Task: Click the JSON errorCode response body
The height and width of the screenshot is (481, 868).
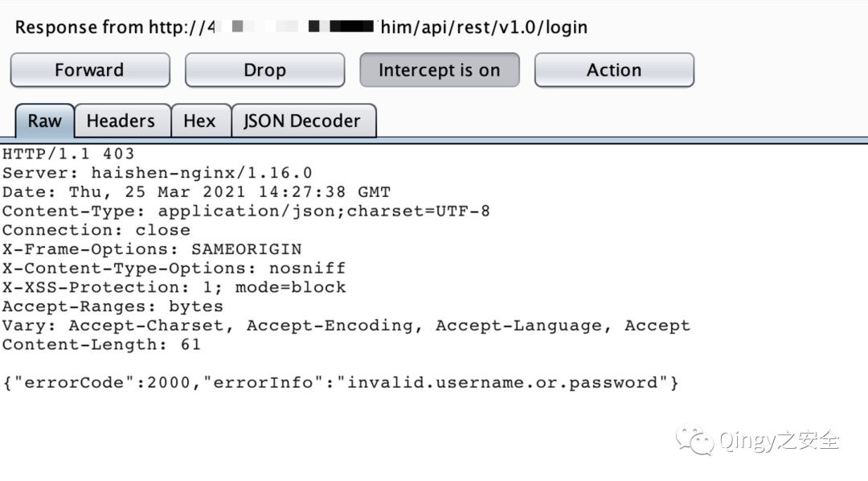Action: 341,383
